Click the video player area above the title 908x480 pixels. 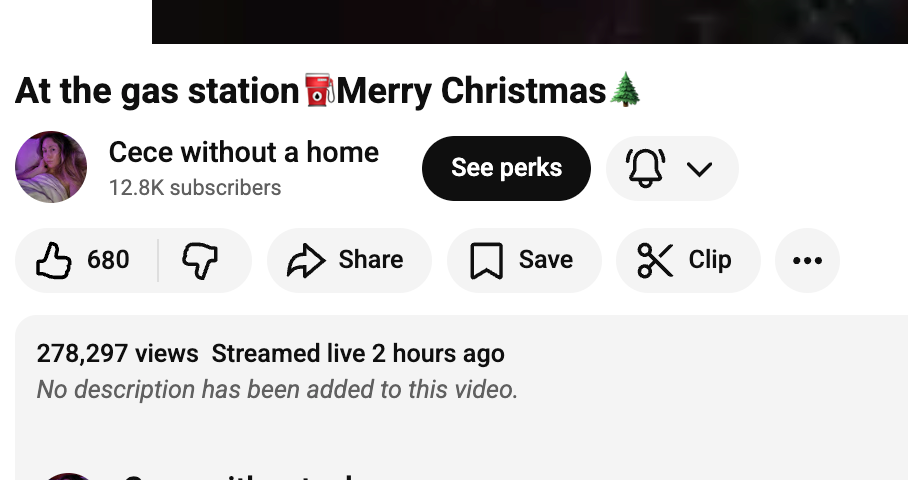pyautogui.click(x=530, y=21)
